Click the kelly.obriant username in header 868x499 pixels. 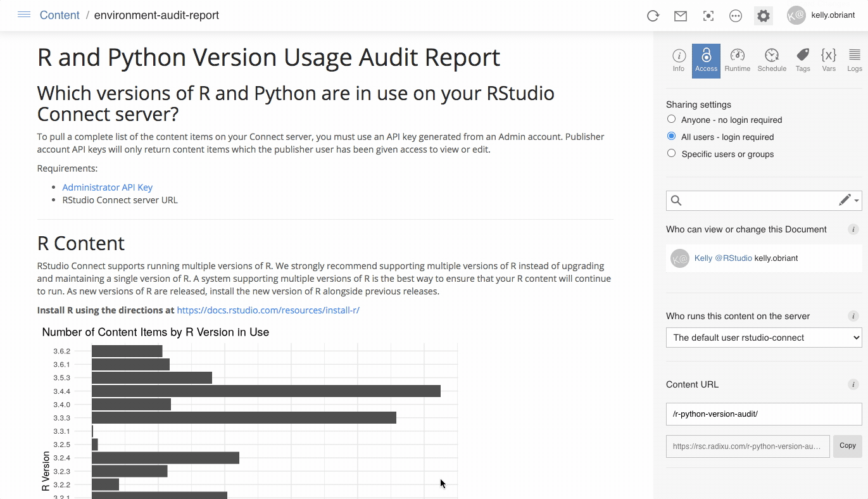(833, 15)
